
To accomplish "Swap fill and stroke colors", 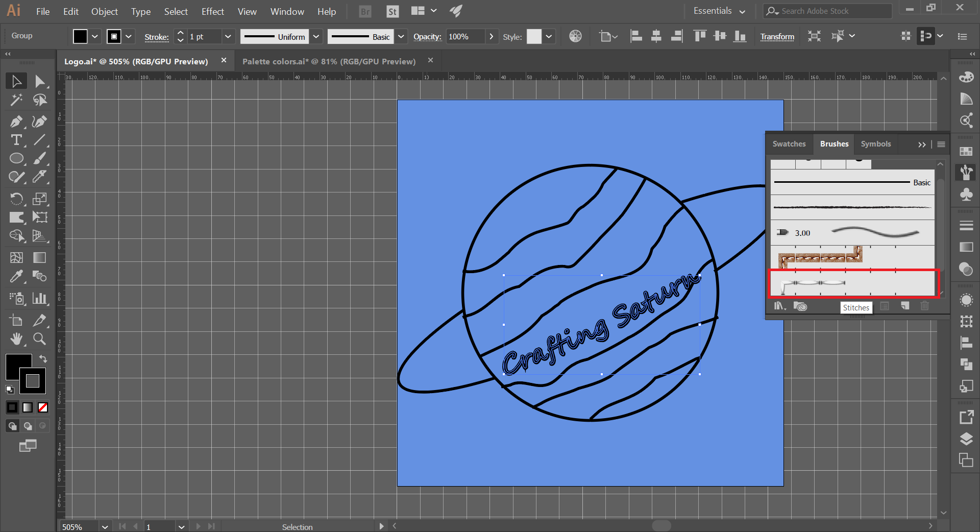I will click(43, 359).
